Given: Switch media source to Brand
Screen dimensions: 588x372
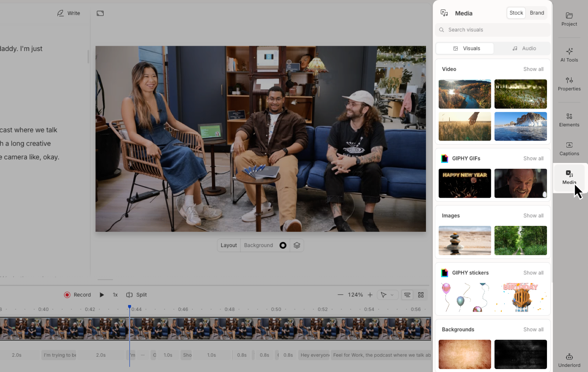Looking at the screenshot, I should click(x=537, y=13).
